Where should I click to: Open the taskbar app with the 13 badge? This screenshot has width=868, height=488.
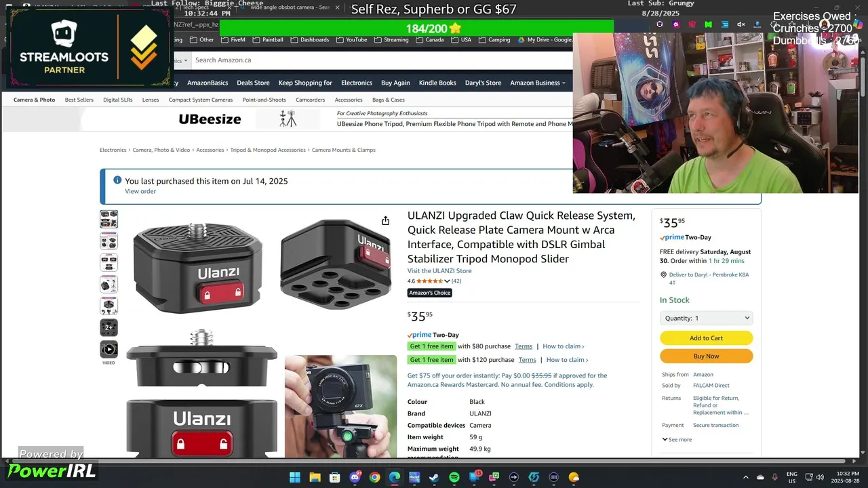pos(475,477)
